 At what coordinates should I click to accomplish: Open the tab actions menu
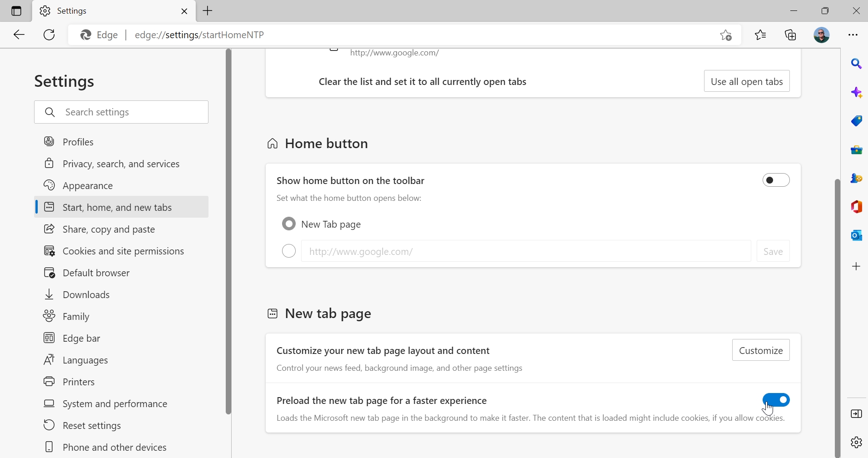pyautogui.click(x=16, y=11)
